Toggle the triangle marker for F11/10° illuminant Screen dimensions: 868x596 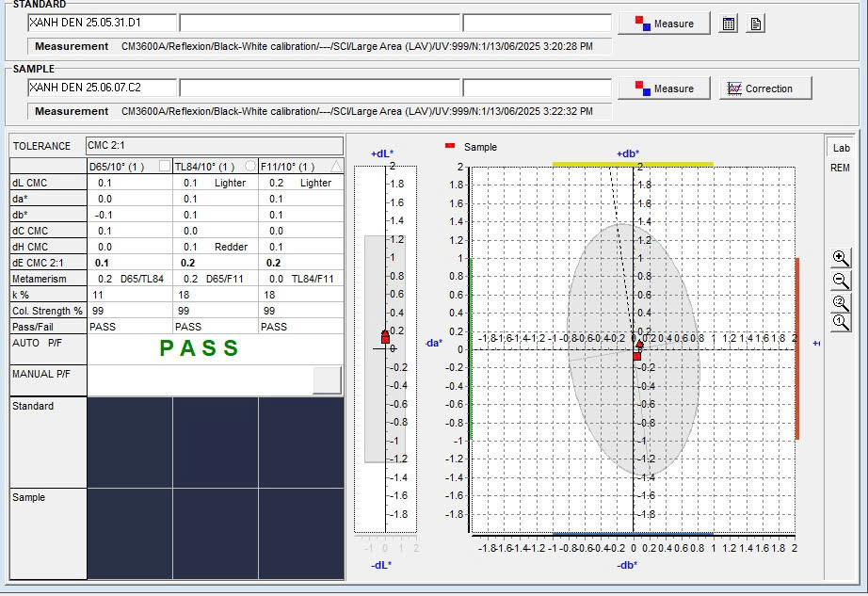click(x=336, y=167)
